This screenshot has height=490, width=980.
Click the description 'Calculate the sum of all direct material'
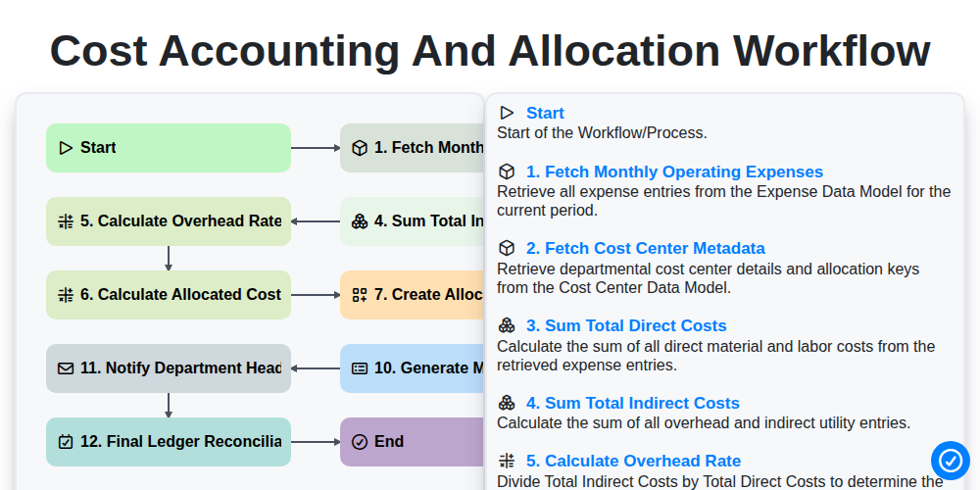[x=715, y=356]
